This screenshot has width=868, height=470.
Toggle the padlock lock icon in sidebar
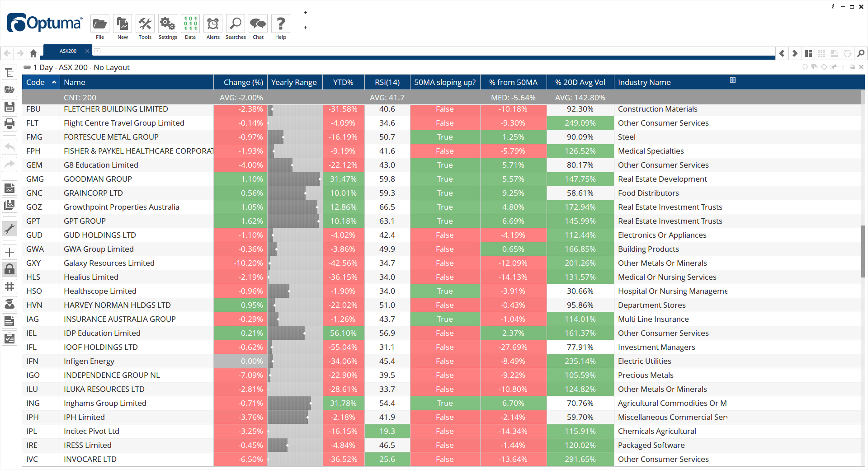[9, 269]
